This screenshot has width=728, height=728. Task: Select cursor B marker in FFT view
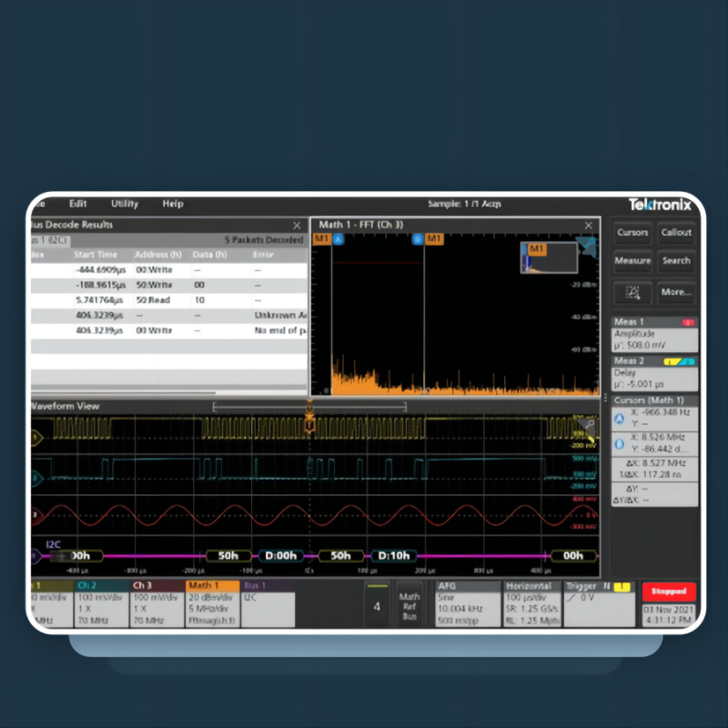coord(418,239)
